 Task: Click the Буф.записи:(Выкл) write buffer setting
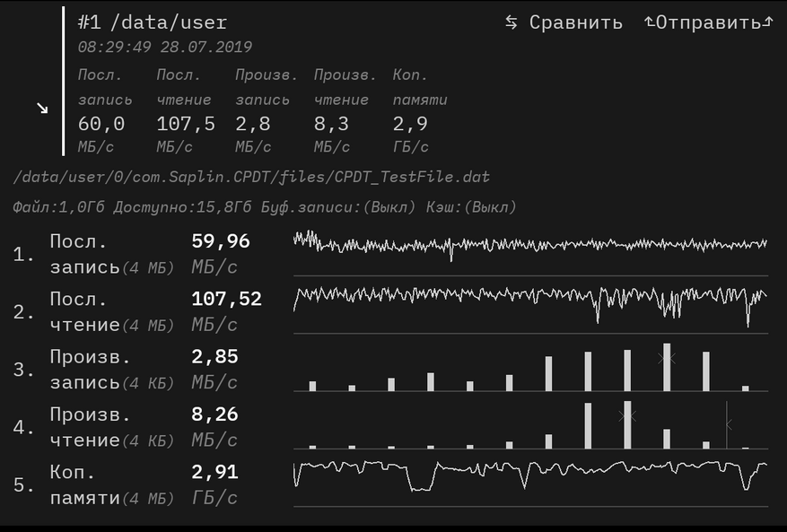337,207
